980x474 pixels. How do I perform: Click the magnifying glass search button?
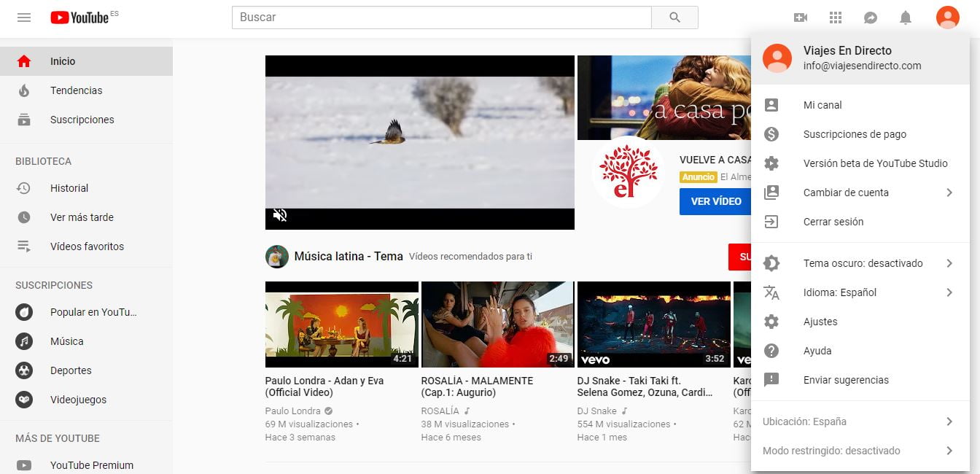[674, 18]
